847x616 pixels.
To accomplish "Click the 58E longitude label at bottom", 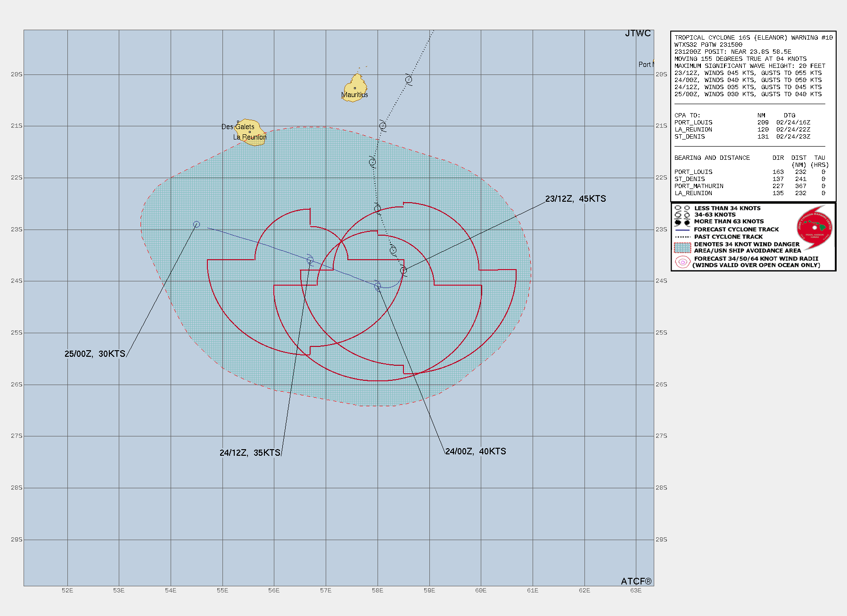I will [x=377, y=591].
